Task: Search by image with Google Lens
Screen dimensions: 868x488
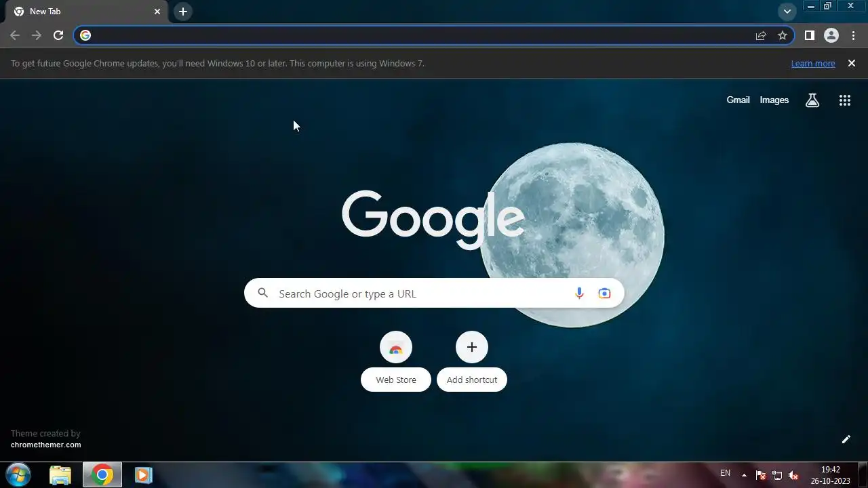Action: coord(604,293)
